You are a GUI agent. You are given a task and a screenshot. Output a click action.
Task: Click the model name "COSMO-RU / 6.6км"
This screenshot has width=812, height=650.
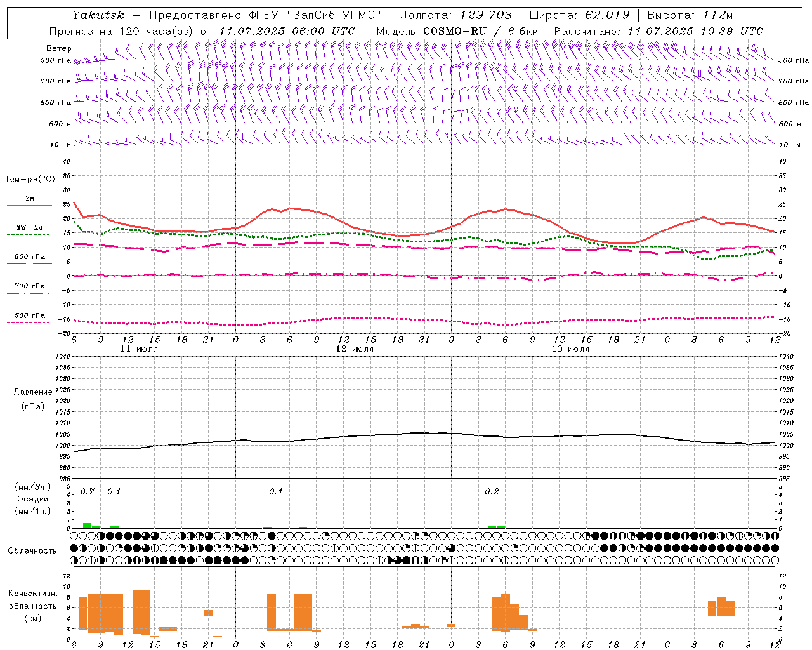coord(481,31)
